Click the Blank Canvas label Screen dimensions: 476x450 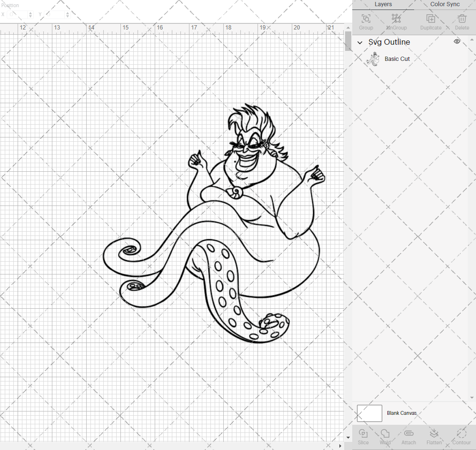coord(402,413)
